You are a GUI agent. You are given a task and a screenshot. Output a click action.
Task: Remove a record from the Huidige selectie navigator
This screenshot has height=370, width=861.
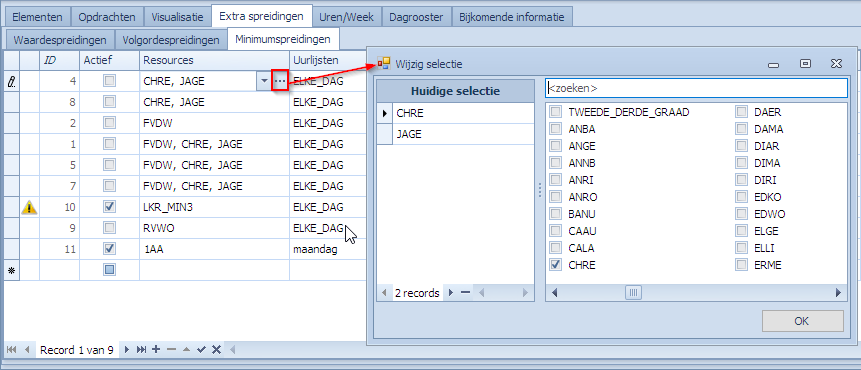[465, 293]
